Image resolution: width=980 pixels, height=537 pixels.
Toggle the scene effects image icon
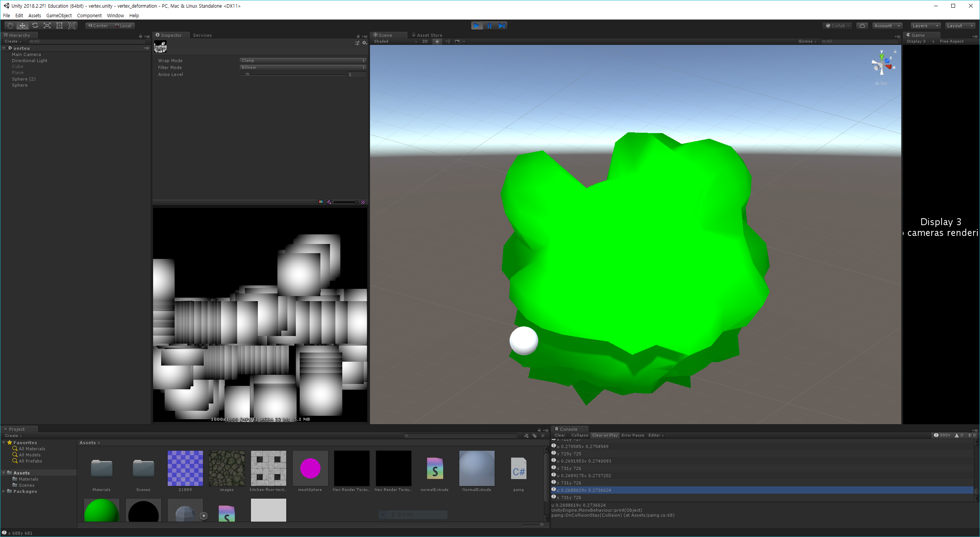[457, 41]
